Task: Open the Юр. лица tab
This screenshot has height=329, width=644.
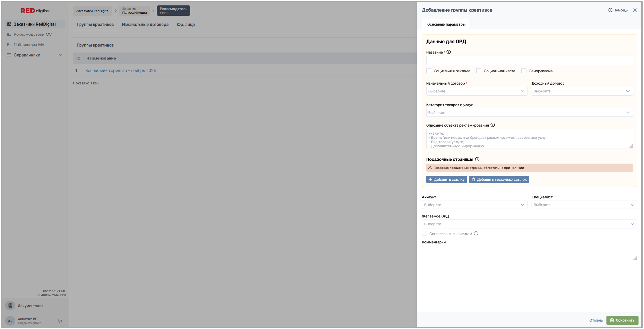Action: point(186,24)
